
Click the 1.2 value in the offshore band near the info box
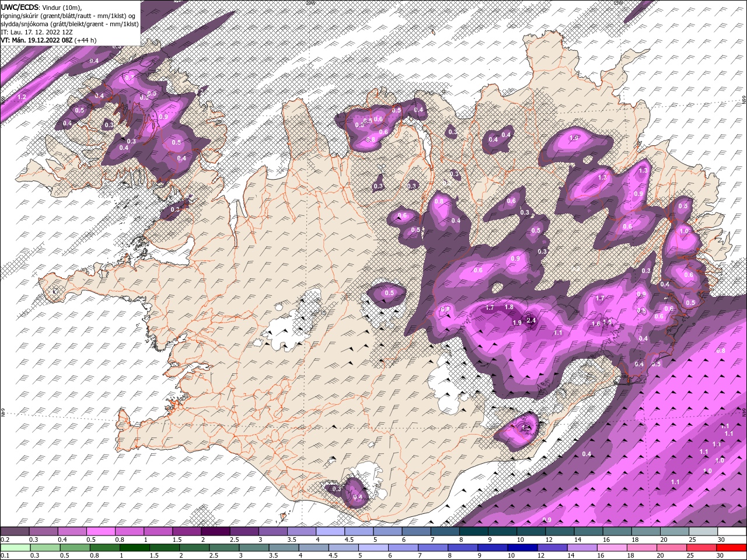coord(22,96)
